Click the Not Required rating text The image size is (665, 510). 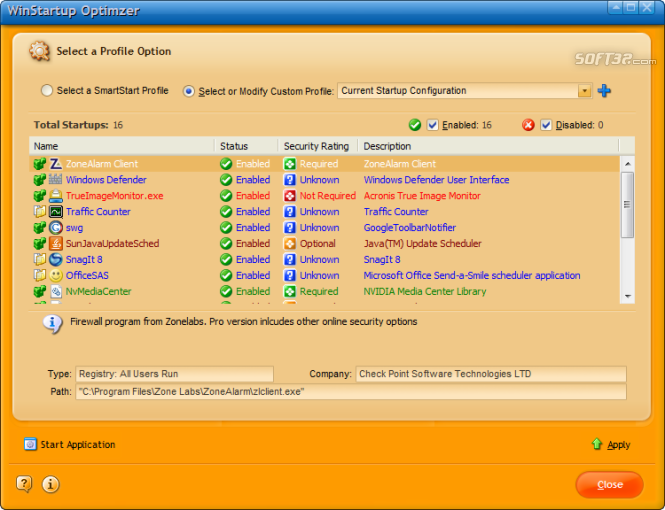coord(328,196)
